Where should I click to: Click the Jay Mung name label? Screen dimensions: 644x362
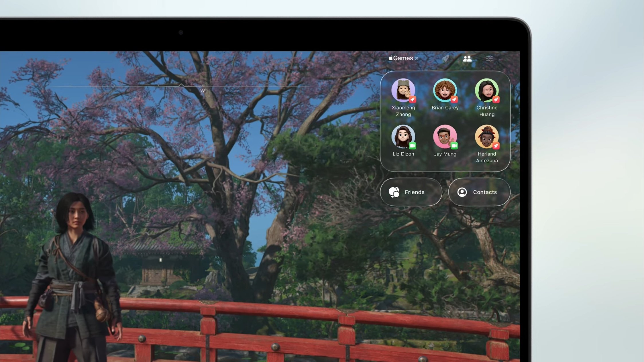(445, 154)
